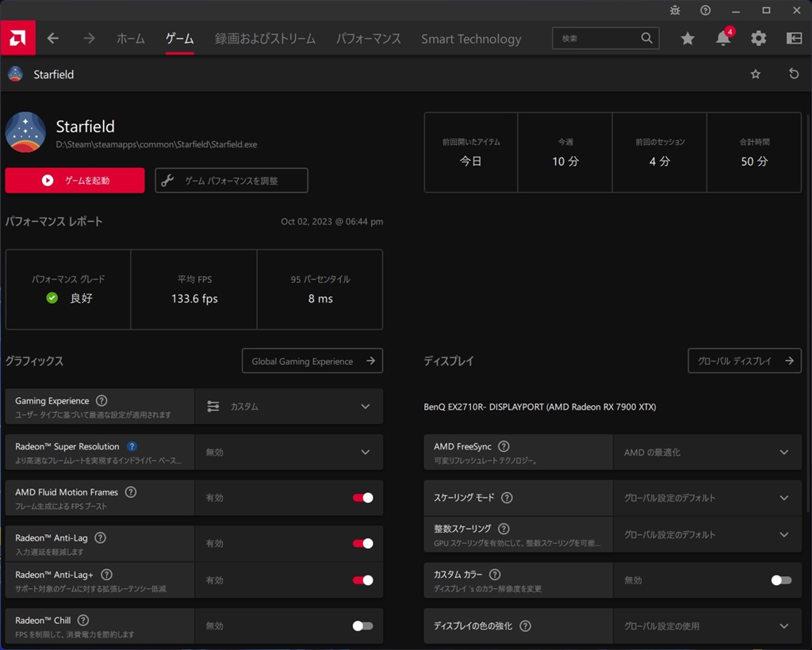
Task: Enable Radeon Chill toggle
Action: [362, 625]
